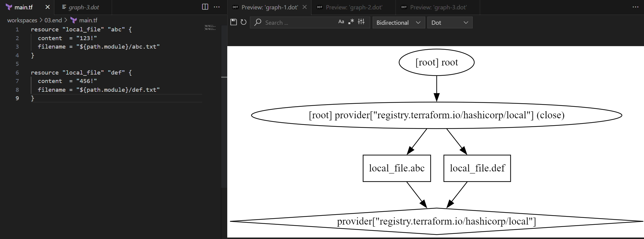The image size is (644, 239).
Task: Split the editor with the layout icon
Action: click(205, 7)
